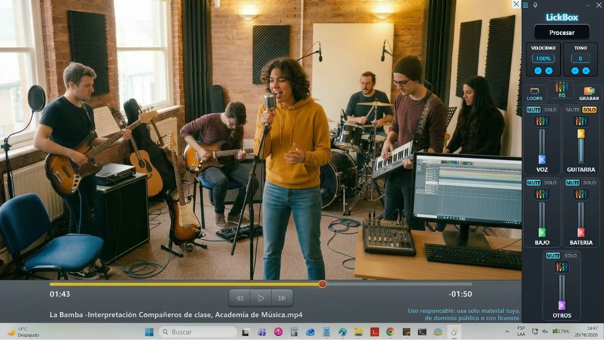
Task: Open the BAJO track equalizer icon
Action: (x=542, y=194)
